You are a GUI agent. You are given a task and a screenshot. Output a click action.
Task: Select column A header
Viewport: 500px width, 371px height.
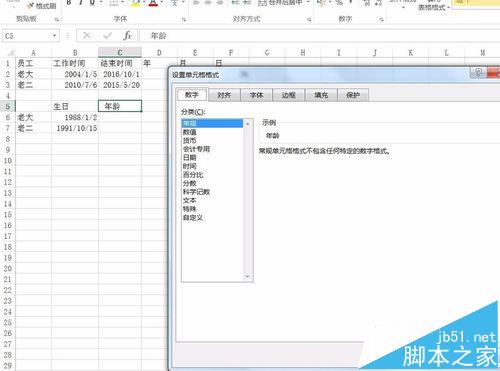click(33, 53)
